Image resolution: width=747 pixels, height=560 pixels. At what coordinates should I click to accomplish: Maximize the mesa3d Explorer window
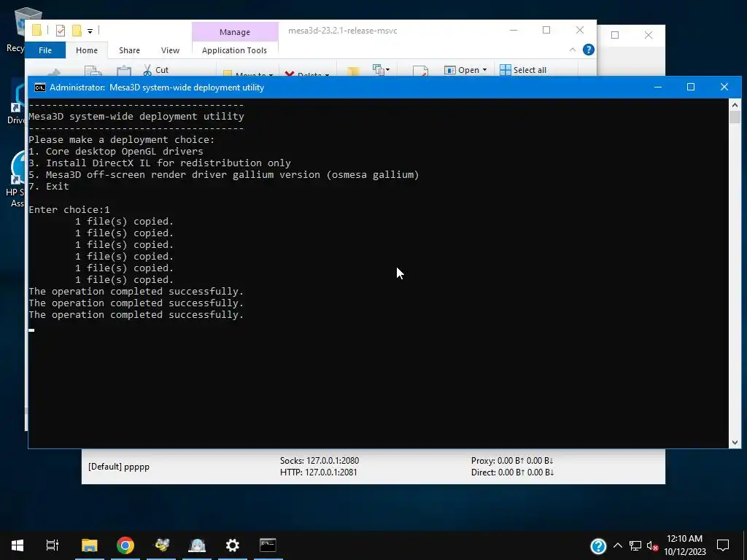pyautogui.click(x=546, y=31)
